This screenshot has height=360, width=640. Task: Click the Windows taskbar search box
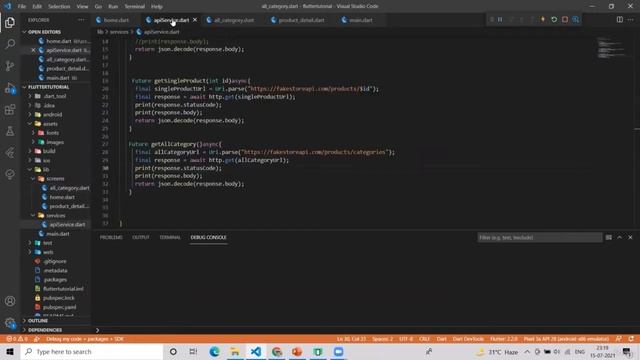92,351
